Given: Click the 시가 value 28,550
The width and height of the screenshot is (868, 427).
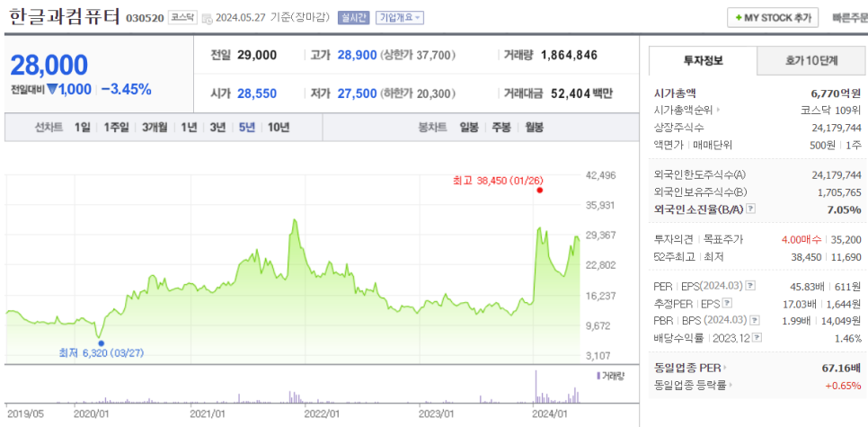Looking at the screenshot, I should 257,93.
